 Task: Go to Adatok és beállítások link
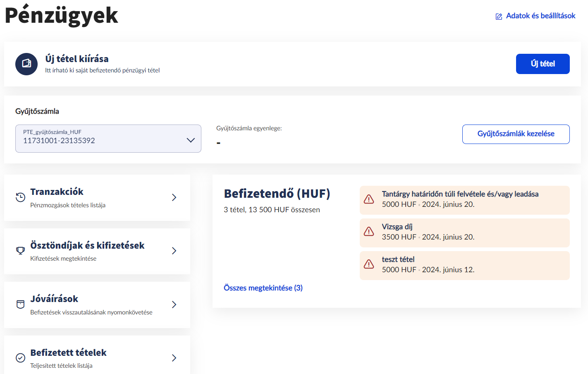click(540, 16)
